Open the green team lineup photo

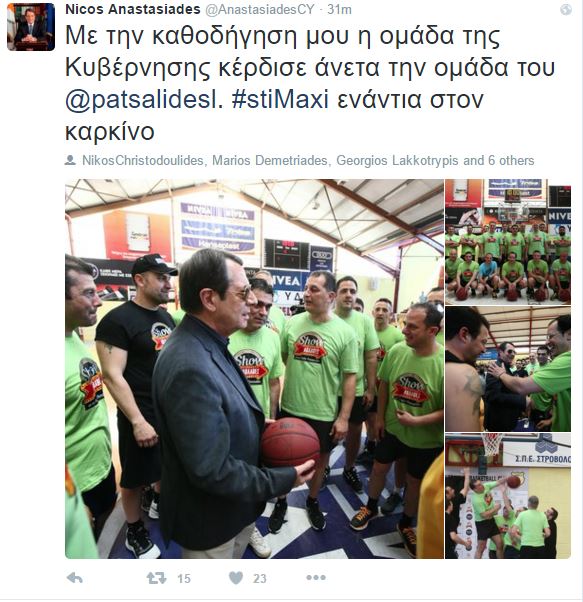point(508,241)
